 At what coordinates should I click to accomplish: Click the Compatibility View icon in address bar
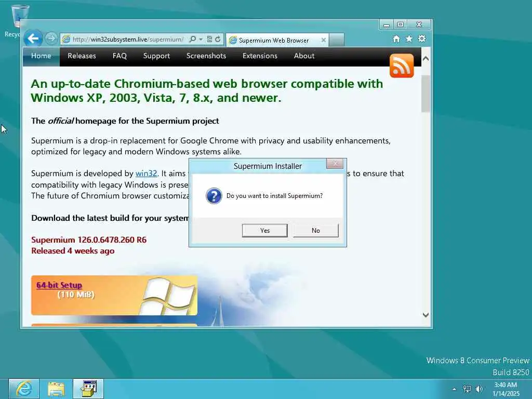(x=210, y=39)
